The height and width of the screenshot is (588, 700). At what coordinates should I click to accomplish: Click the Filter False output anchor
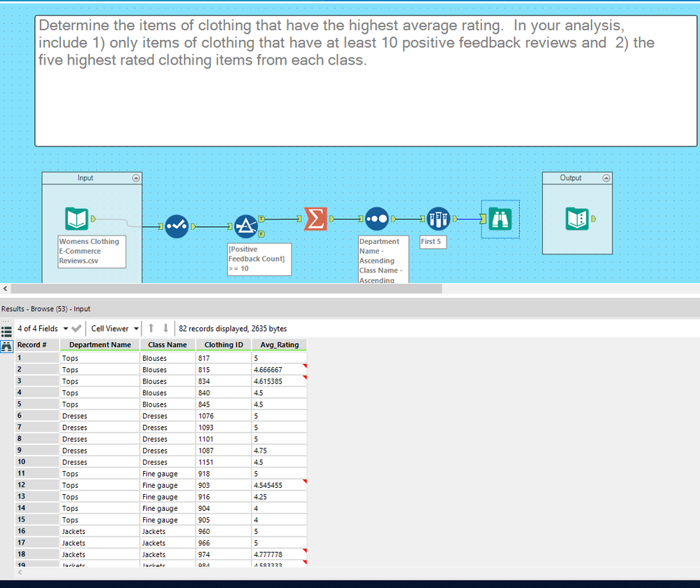coord(261,234)
